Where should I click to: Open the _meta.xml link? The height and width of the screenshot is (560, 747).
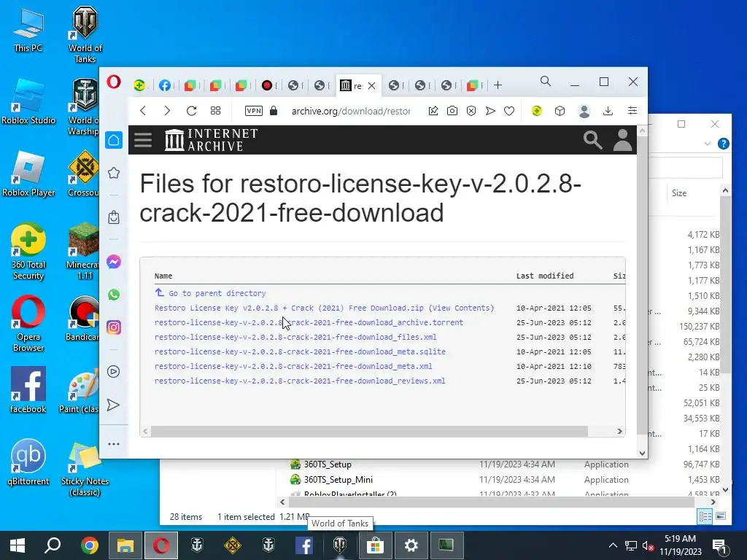(293, 366)
